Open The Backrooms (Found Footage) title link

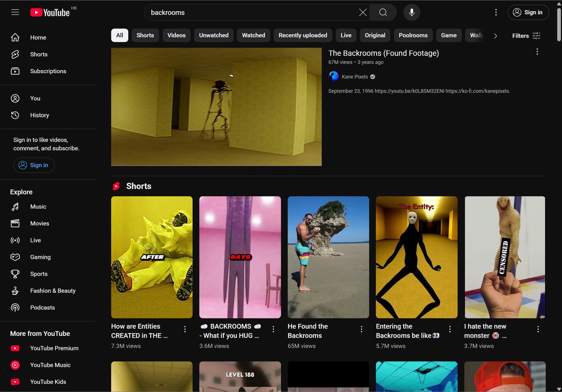[x=384, y=53]
